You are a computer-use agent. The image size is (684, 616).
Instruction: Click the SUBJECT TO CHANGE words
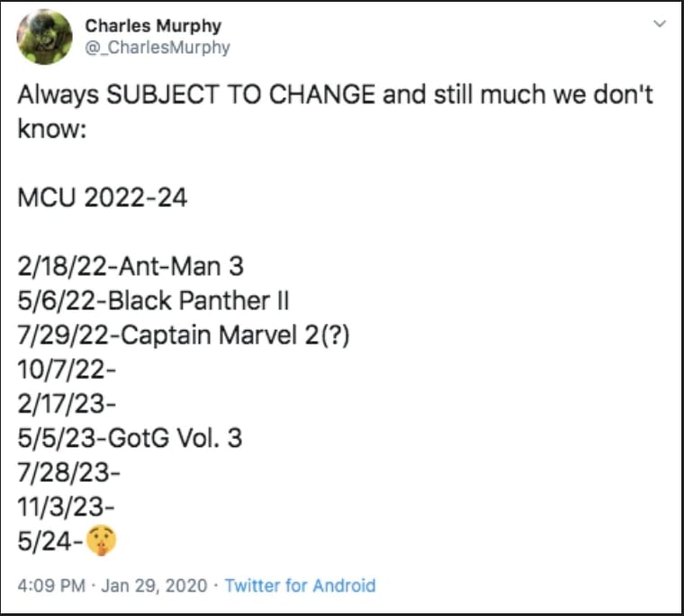pos(241,95)
